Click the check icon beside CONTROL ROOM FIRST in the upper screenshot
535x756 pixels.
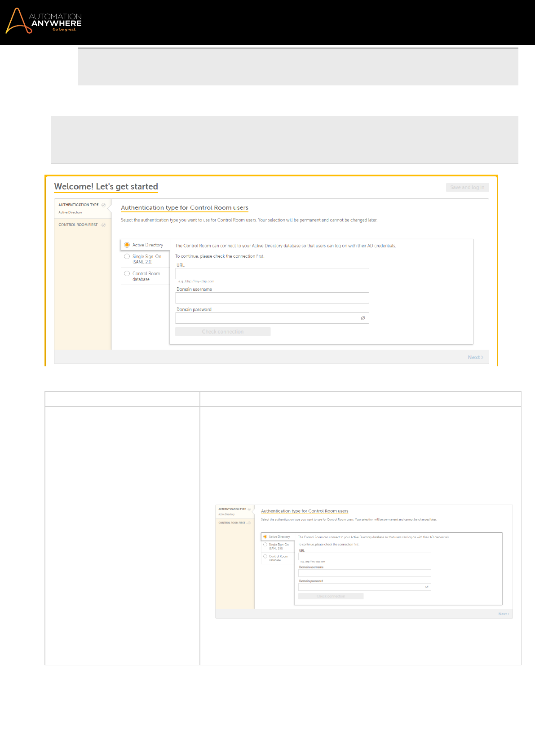(103, 225)
